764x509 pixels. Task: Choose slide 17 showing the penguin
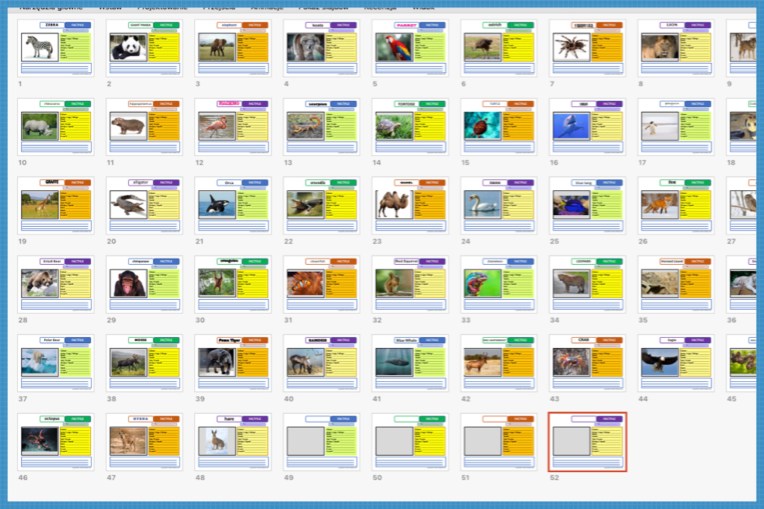click(676, 127)
